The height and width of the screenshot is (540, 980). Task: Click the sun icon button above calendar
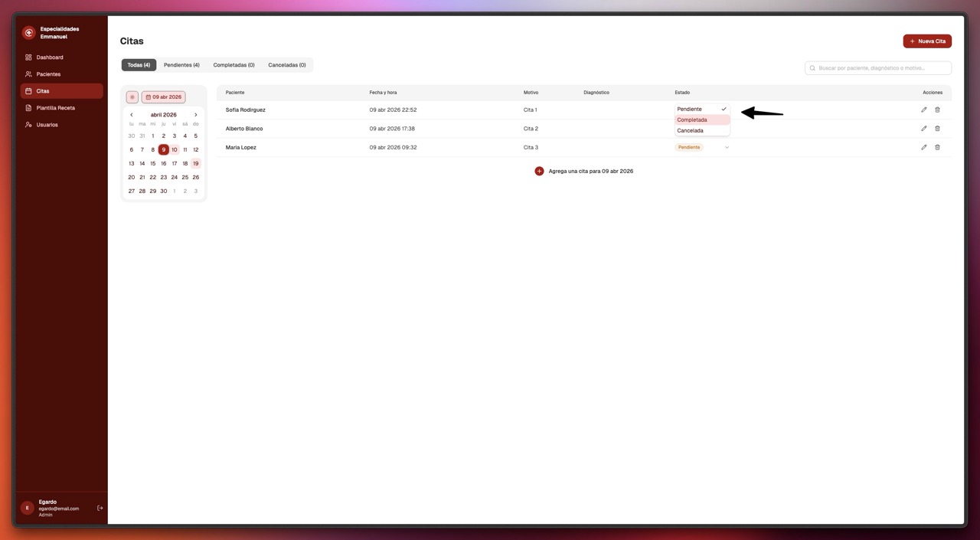coord(132,97)
